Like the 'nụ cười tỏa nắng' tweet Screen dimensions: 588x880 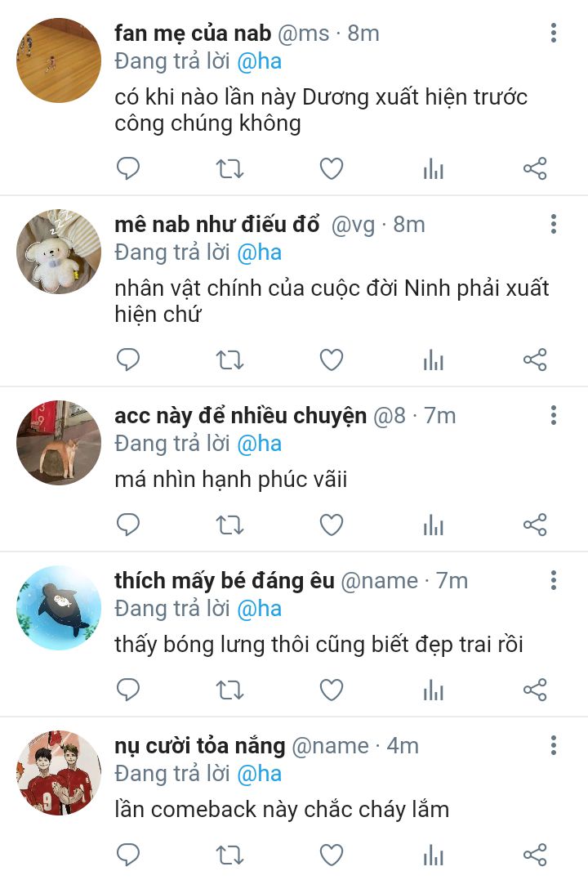pyautogui.click(x=332, y=855)
